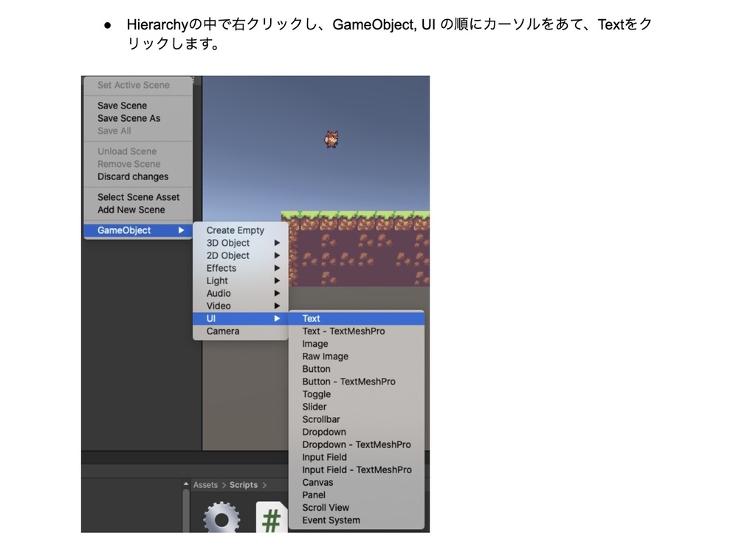Create an "Event System"

pos(329,520)
